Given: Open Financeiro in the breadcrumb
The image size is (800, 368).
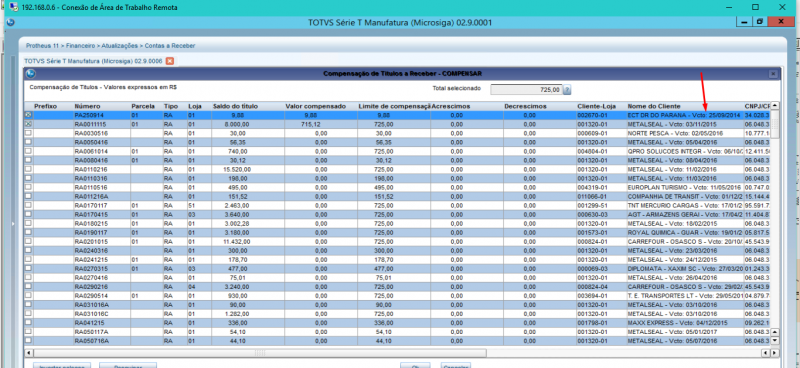Looking at the screenshot, I should (x=81, y=46).
